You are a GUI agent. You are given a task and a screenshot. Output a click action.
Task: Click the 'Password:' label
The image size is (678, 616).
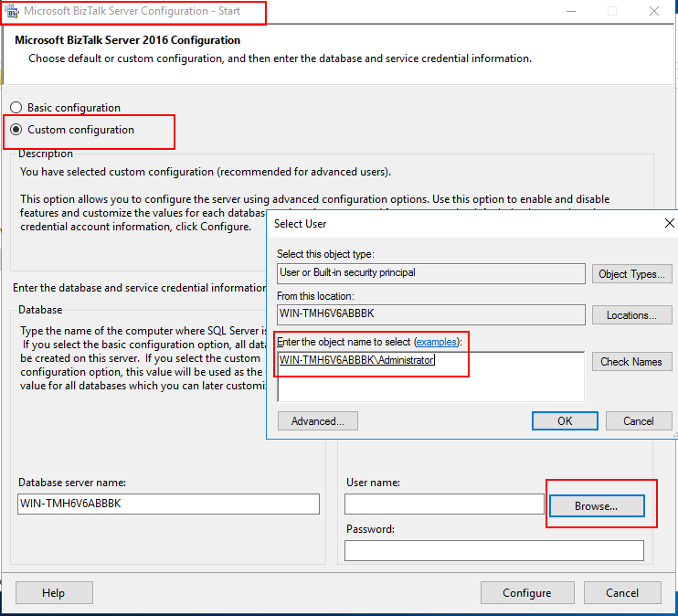(x=370, y=528)
